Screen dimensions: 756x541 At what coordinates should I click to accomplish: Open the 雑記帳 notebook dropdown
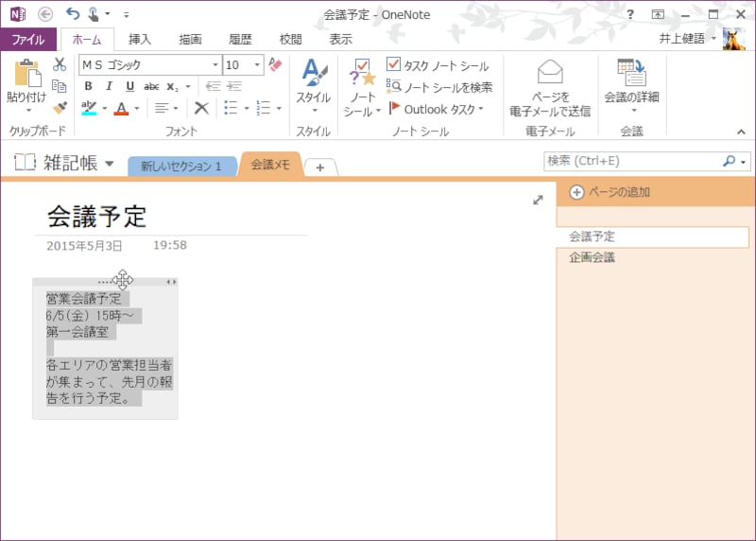[x=110, y=164]
